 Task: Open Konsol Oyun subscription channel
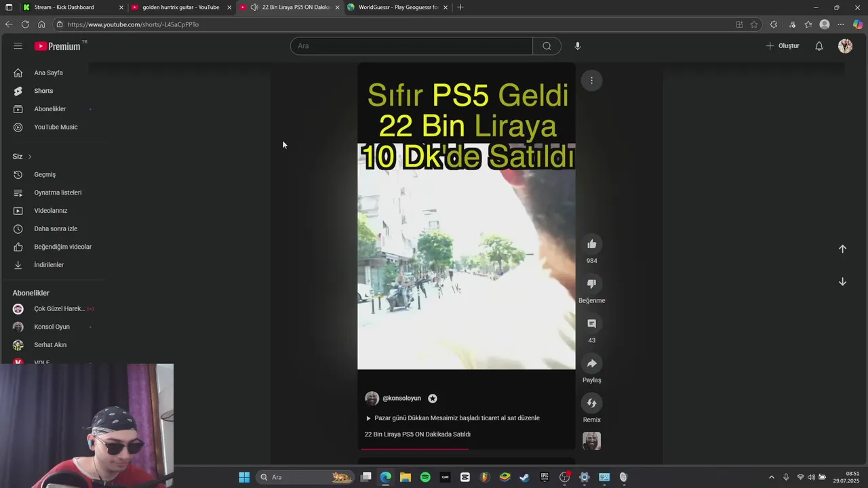pos(52,327)
